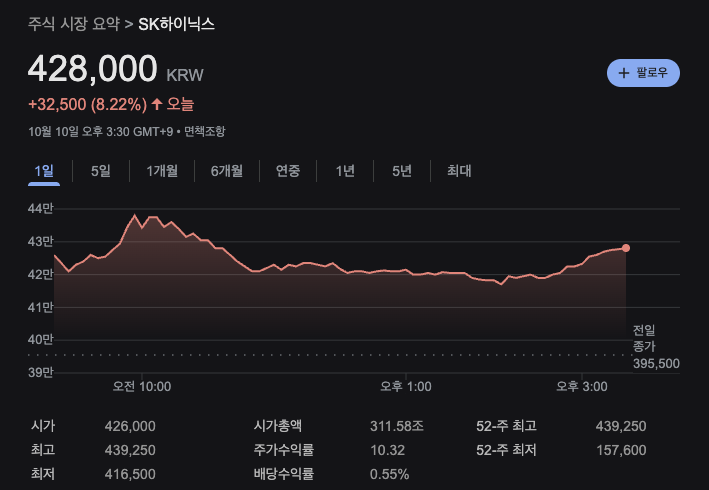Click the 52-주 최고 value 439,250
Screen dimensions: 709x490
(x=618, y=426)
